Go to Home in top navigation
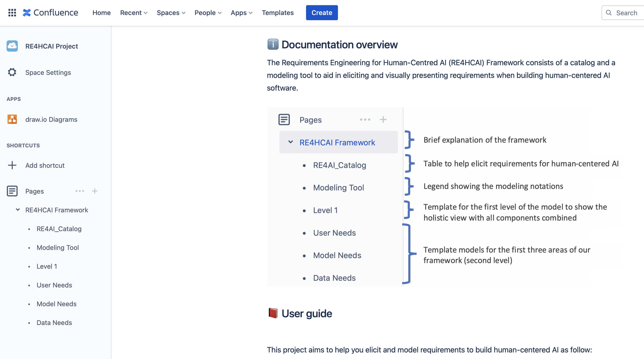The height and width of the screenshot is (359, 644). coord(101,13)
